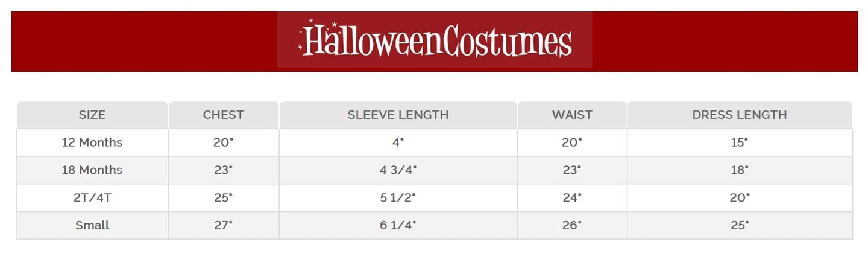Image resolution: width=868 pixels, height=256 pixels.
Task: Select the 15" dress length cell
Action: click(740, 142)
